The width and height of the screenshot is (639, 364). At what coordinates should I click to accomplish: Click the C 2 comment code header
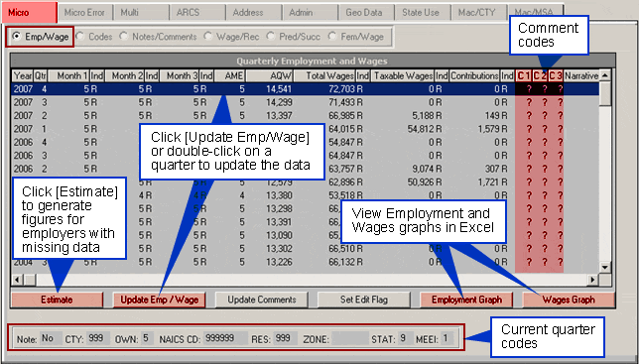click(x=540, y=75)
